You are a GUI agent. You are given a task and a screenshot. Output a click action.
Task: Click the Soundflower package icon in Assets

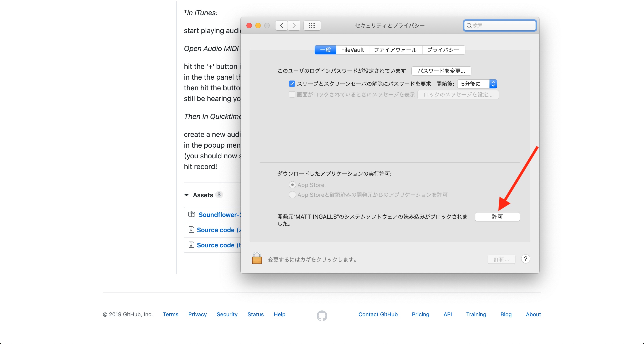click(x=191, y=214)
